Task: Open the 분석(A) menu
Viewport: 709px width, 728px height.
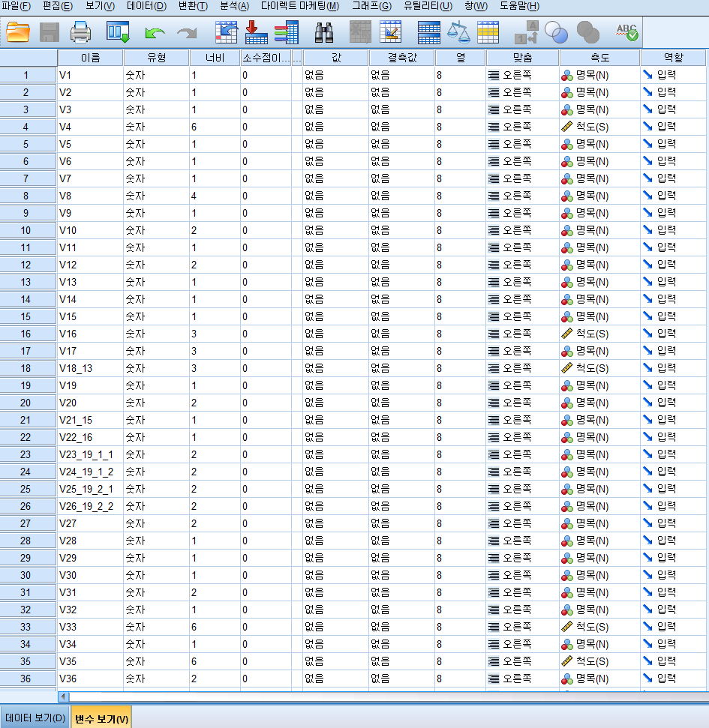Action: (x=234, y=6)
